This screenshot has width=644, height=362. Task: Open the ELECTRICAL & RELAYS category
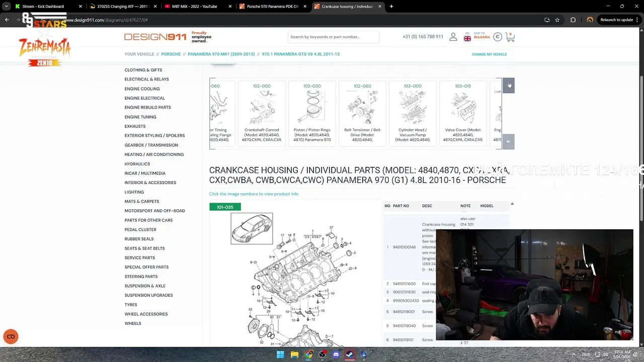pyautogui.click(x=146, y=79)
